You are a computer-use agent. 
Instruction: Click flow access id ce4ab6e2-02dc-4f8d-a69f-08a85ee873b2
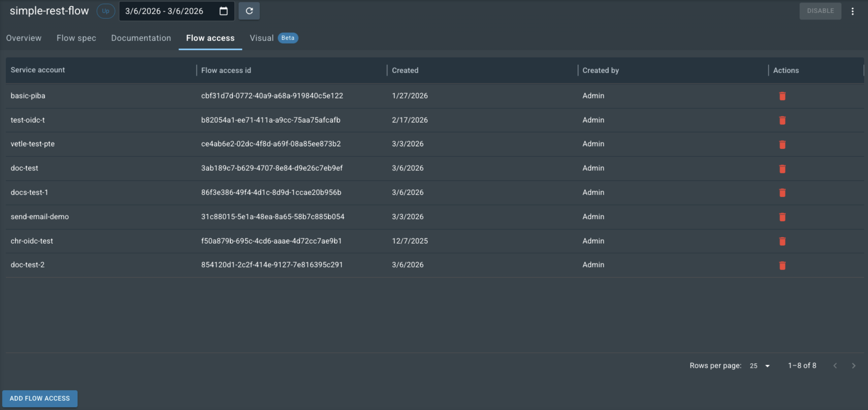point(271,144)
